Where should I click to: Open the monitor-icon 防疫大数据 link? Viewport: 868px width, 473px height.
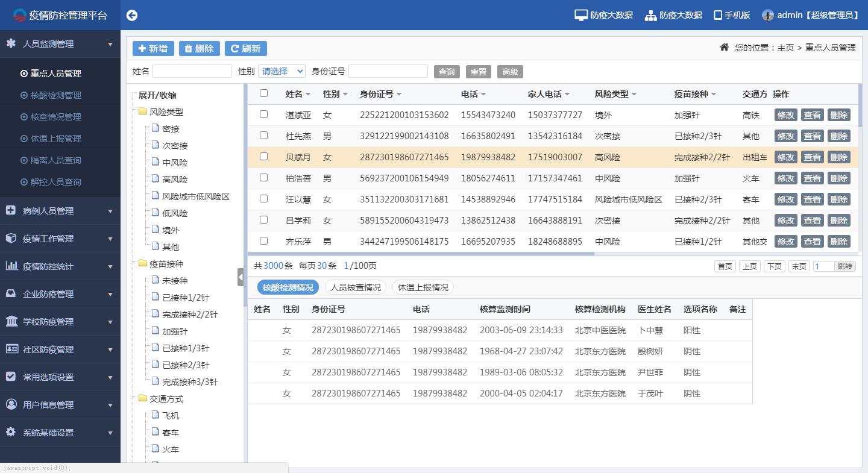coord(603,15)
